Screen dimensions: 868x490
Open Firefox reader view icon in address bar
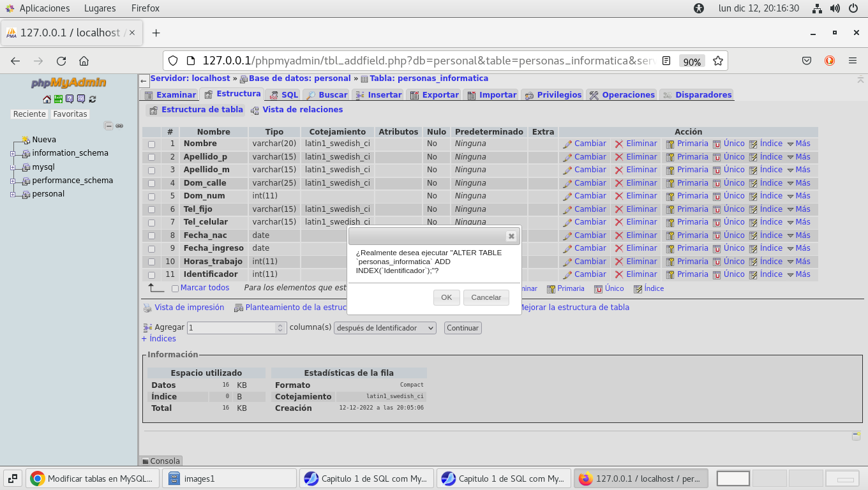(x=666, y=61)
